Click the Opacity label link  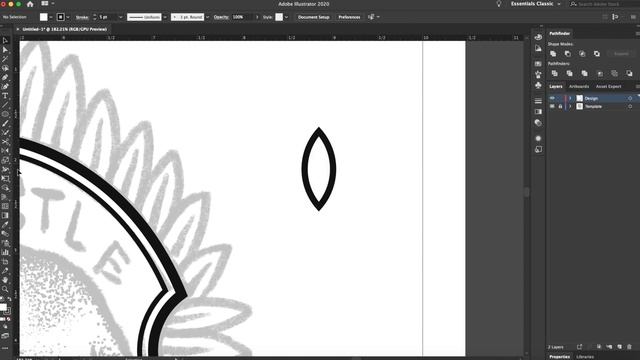coord(221,17)
